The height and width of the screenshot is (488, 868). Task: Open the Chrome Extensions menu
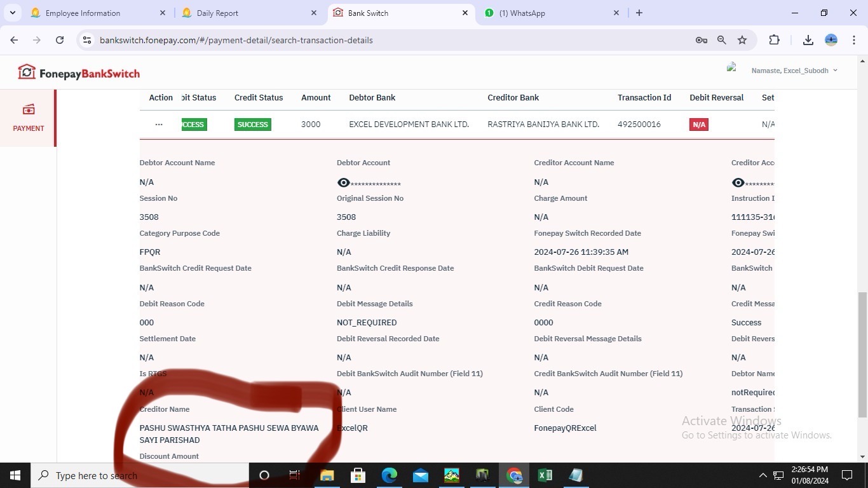(x=774, y=40)
